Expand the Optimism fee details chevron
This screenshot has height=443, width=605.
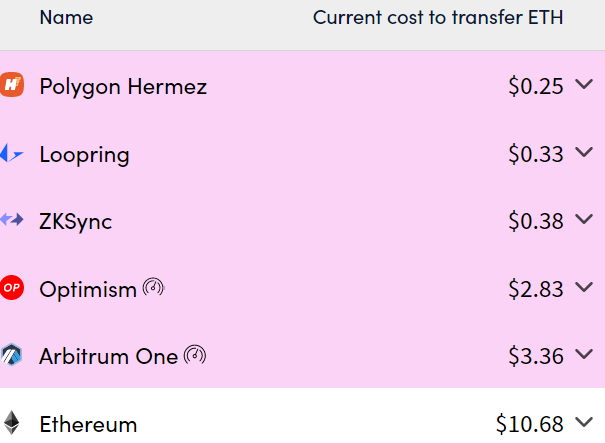click(585, 288)
